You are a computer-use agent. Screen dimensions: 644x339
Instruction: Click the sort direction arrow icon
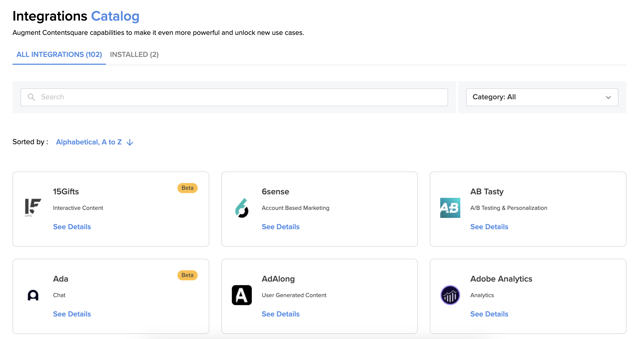click(x=130, y=142)
